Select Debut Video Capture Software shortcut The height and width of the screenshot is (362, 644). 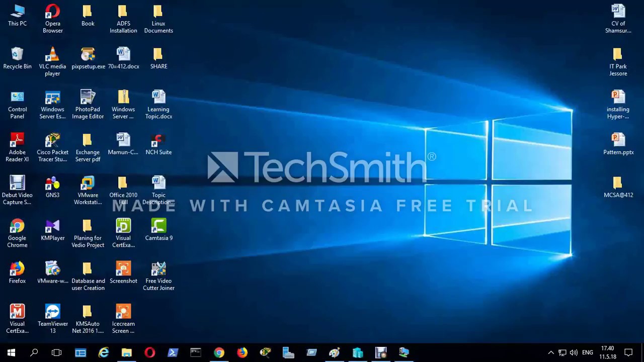pyautogui.click(x=17, y=191)
